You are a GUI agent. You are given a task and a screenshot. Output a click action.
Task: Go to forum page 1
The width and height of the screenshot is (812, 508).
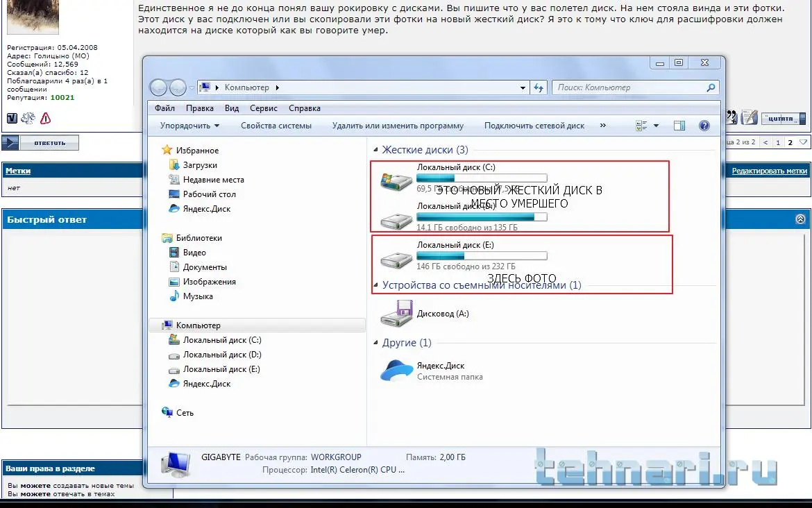pyautogui.click(x=778, y=142)
